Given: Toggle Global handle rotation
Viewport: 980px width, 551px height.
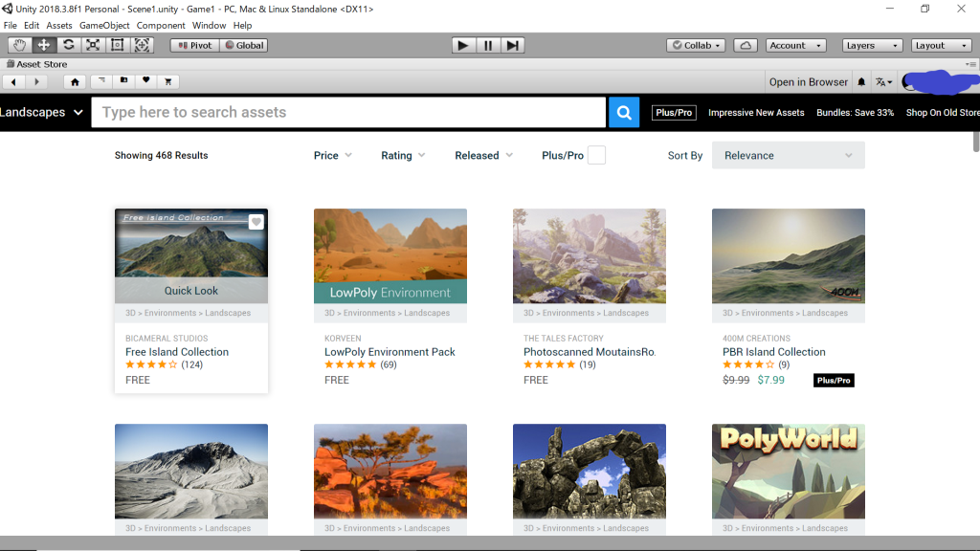Looking at the screenshot, I should 244,45.
